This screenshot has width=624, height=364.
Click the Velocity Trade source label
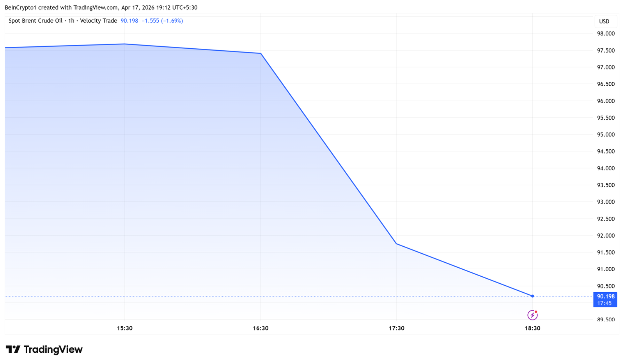point(98,21)
